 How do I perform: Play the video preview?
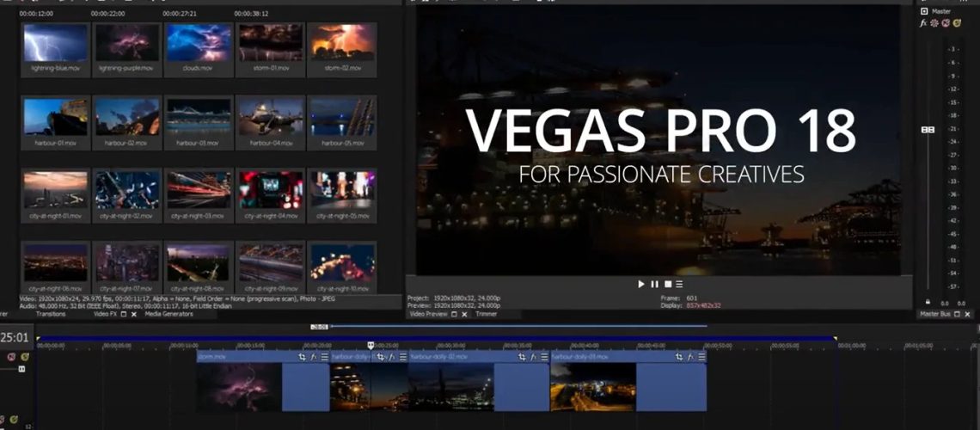pyautogui.click(x=640, y=285)
